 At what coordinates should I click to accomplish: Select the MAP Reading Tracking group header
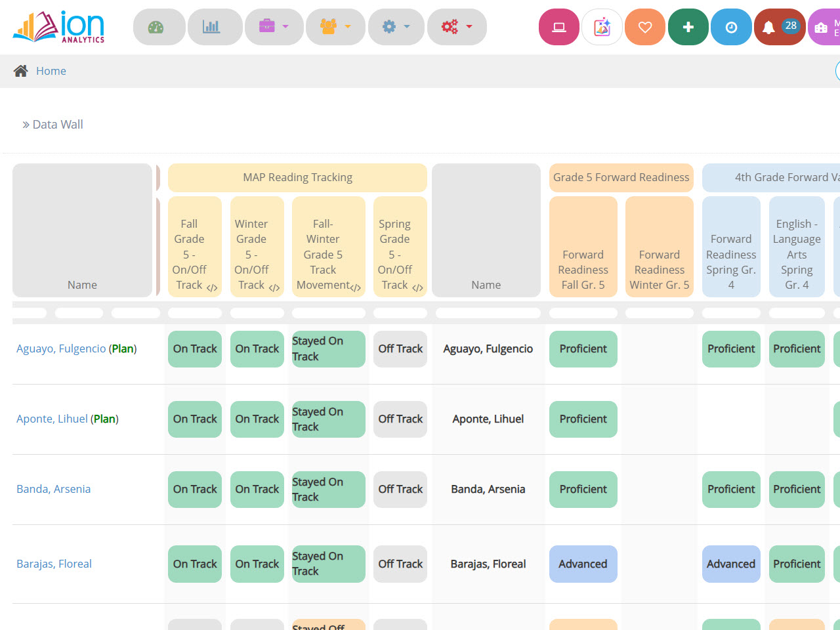pos(297,178)
